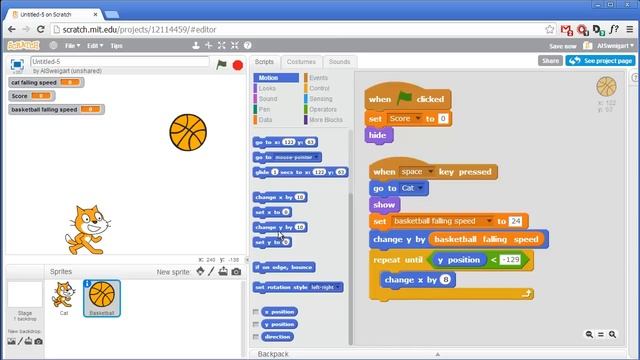640x360 pixels.
Task: Select the Scripts tab
Action: click(x=264, y=62)
